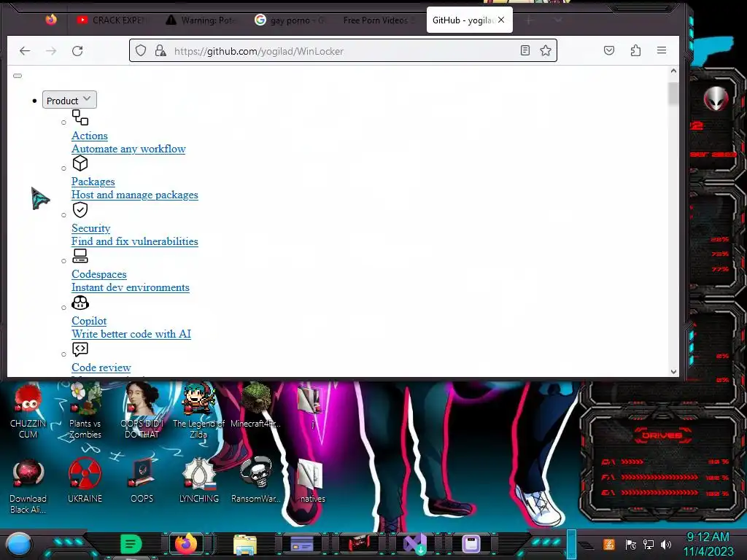Open the purple app on taskbar
Image resolution: width=747 pixels, height=560 pixels.
pos(471,544)
